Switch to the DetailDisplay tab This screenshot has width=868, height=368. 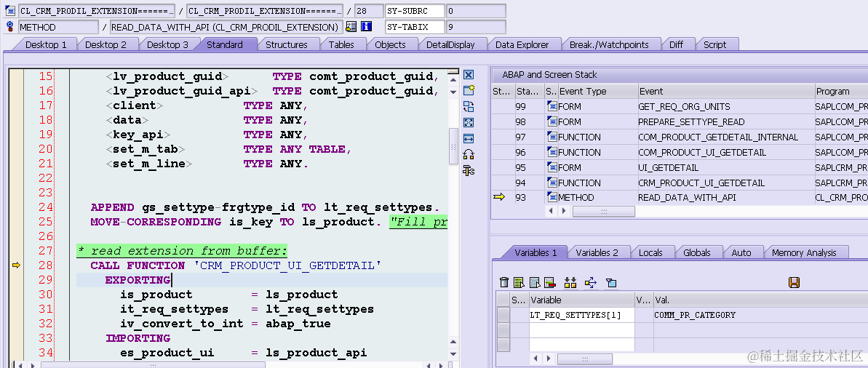click(x=450, y=45)
